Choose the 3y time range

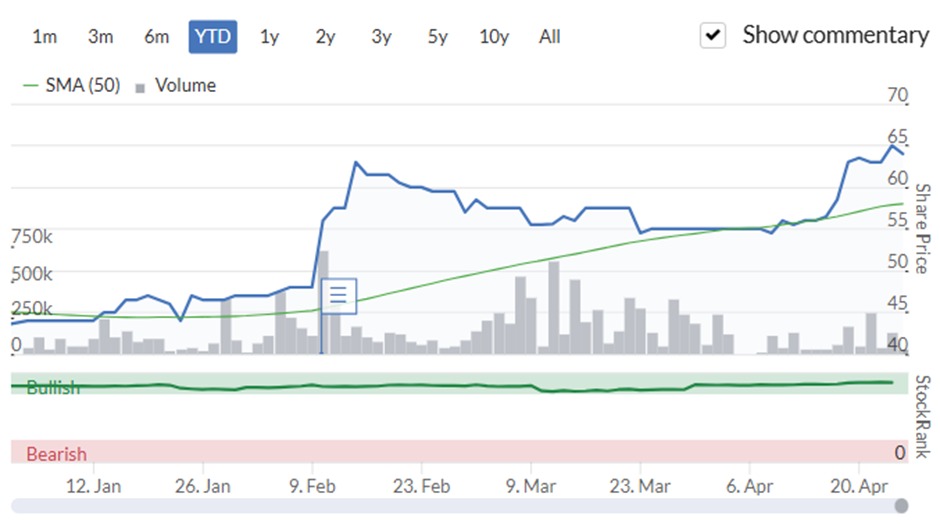tap(381, 37)
